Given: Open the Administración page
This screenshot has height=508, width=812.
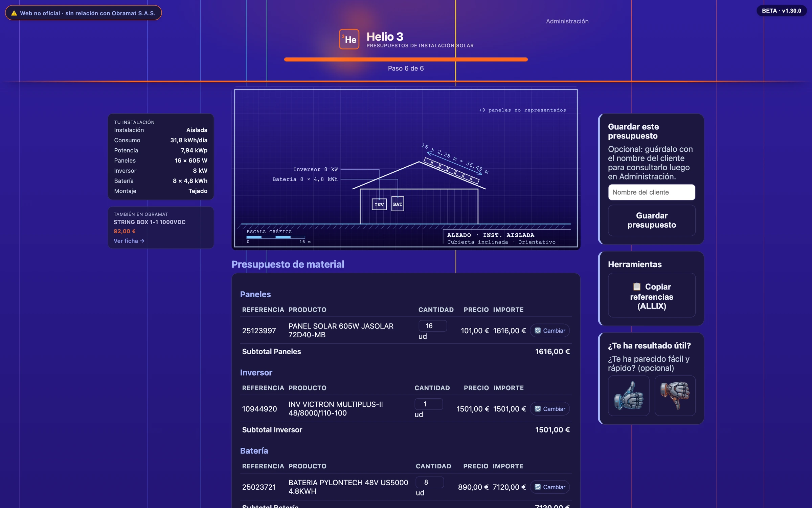Looking at the screenshot, I should (x=567, y=21).
